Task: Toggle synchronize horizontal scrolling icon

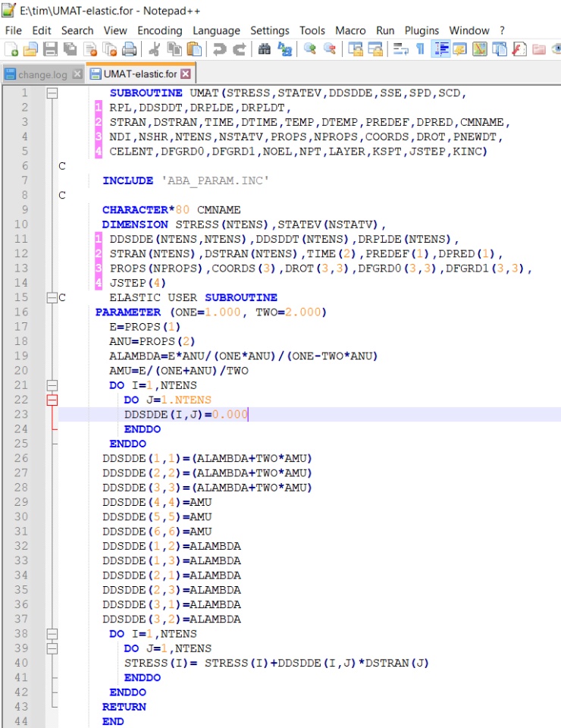Action: click(375, 49)
